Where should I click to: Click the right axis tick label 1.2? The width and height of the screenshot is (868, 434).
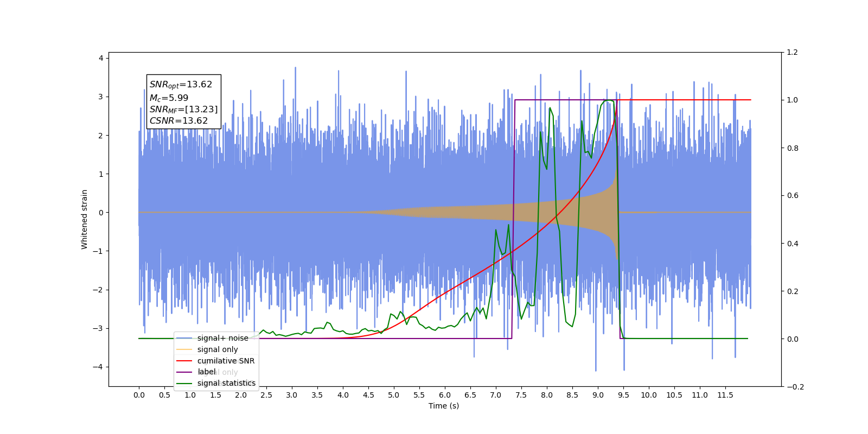click(793, 53)
